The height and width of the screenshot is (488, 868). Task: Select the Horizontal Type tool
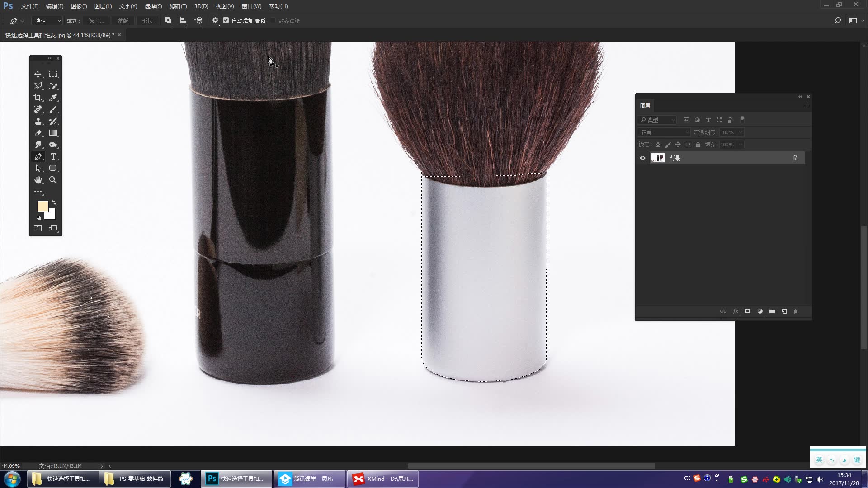[x=53, y=156]
